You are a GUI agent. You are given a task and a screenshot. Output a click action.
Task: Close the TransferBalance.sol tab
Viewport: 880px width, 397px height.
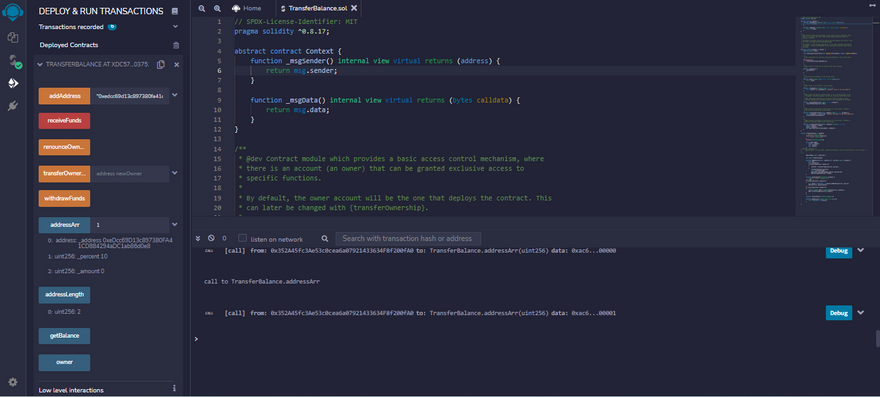(x=355, y=8)
